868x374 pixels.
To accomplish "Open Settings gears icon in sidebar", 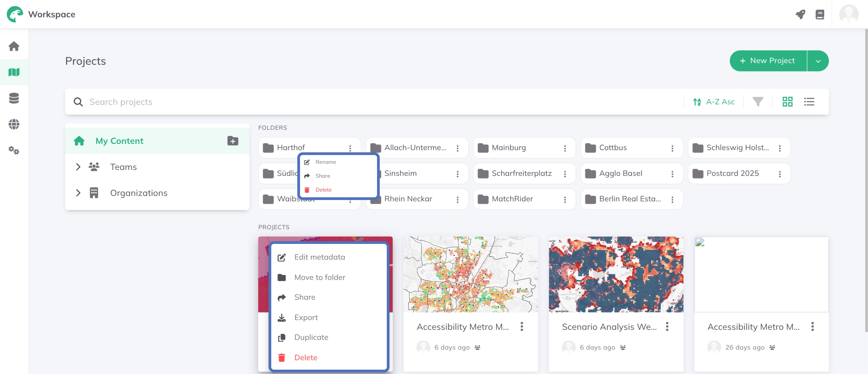I will pyautogui.click(x=14, y=150).
